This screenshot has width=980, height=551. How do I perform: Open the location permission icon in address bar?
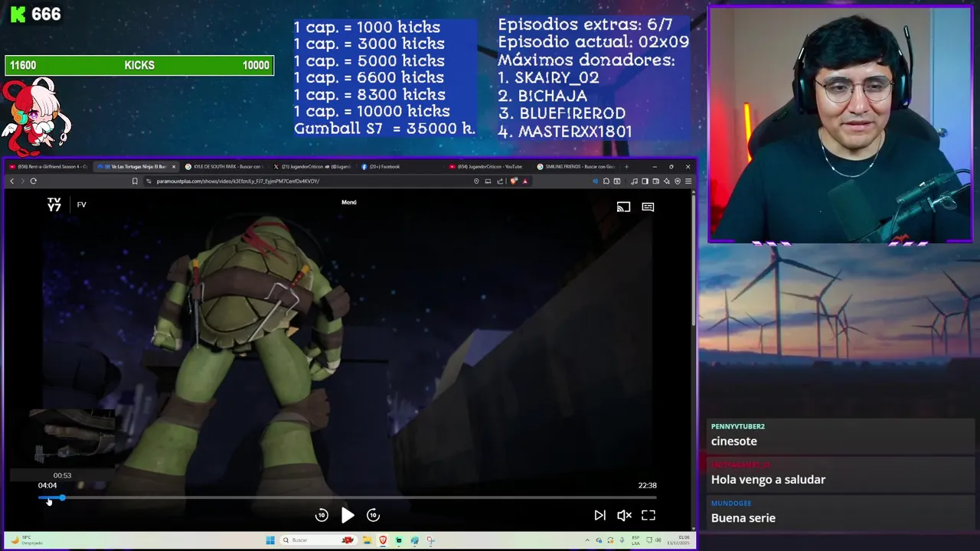[x=476, y=181]
